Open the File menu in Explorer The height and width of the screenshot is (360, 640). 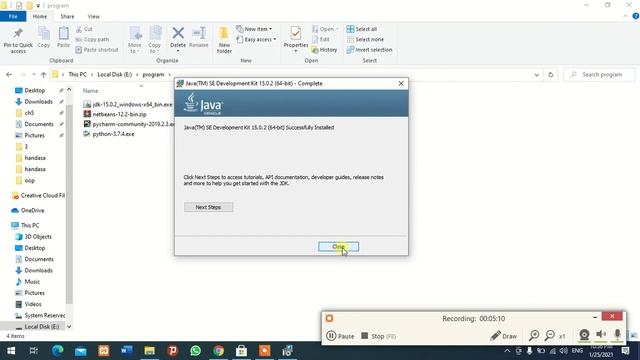(13, 16)
